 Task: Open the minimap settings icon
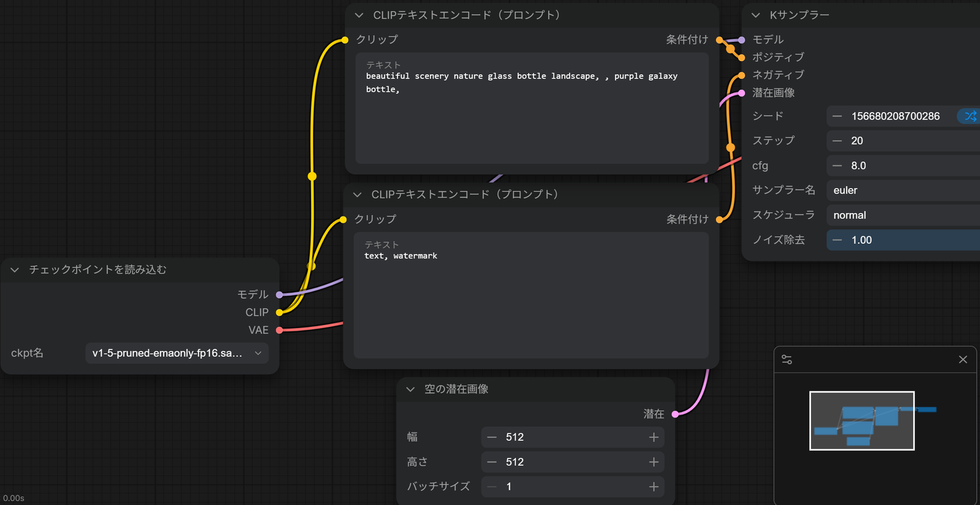(x=787, y=360)
